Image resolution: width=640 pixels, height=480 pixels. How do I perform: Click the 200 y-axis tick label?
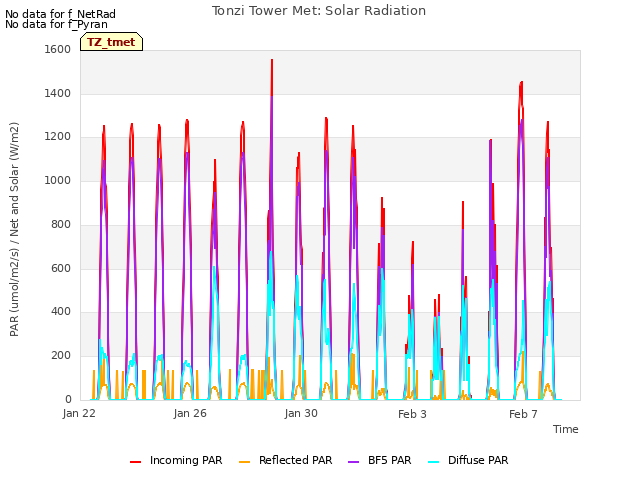click(61, 356)
